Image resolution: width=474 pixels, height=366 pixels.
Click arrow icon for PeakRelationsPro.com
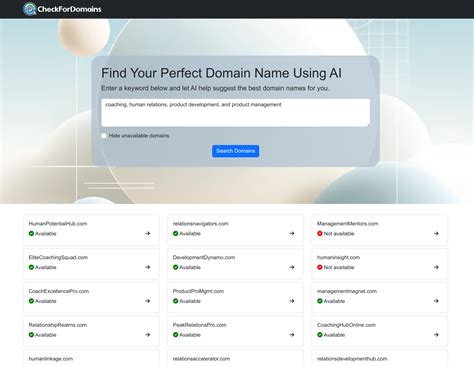point(292,334)
